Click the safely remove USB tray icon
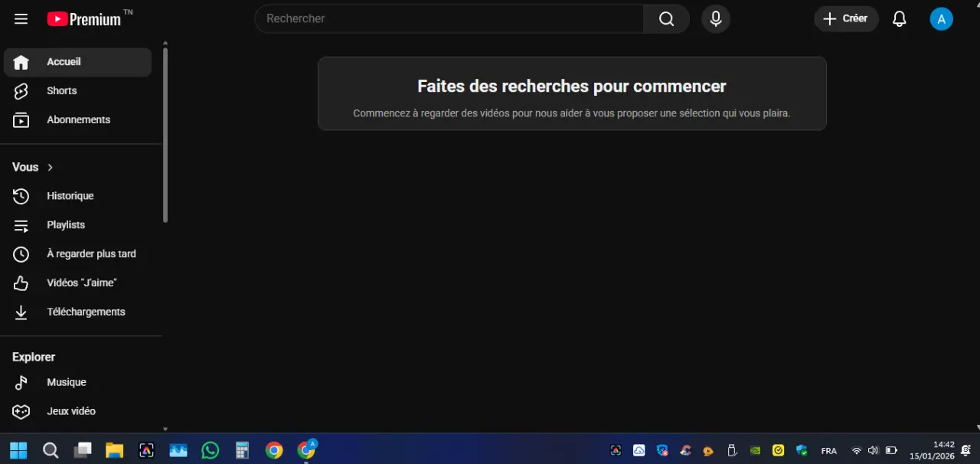Screen dimensions: 980x464 pos(731,451)
